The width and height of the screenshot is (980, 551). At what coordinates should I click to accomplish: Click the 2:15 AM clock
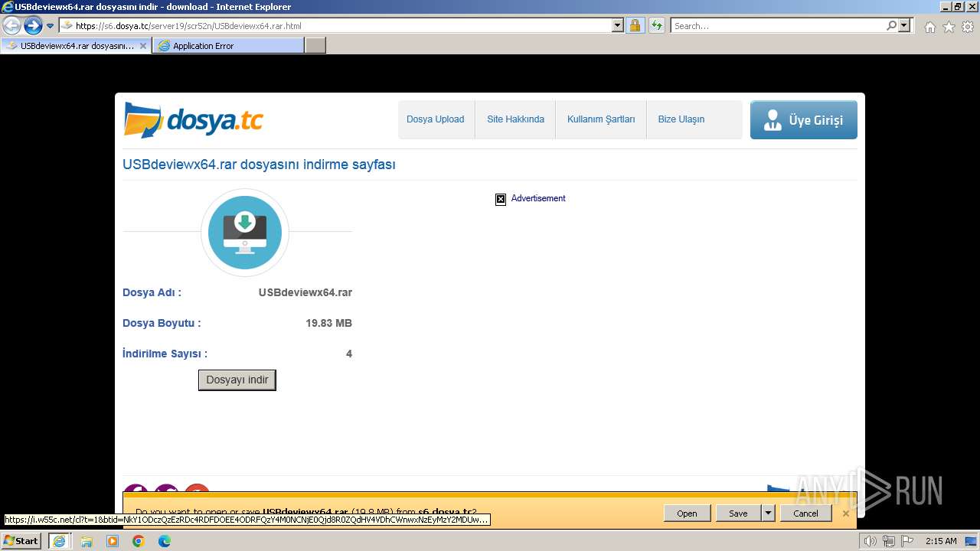[x=941, y=541]
